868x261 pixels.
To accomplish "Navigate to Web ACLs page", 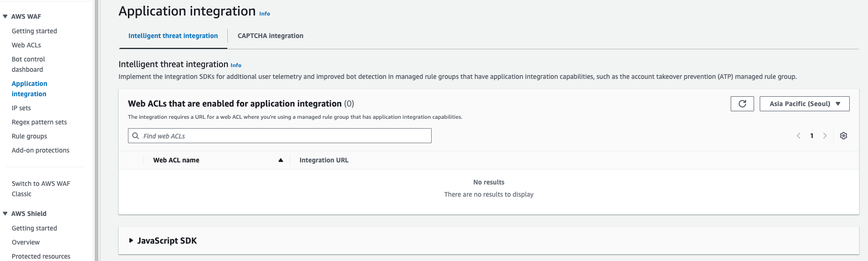I will pyautogui.click(x=26, y=45).
